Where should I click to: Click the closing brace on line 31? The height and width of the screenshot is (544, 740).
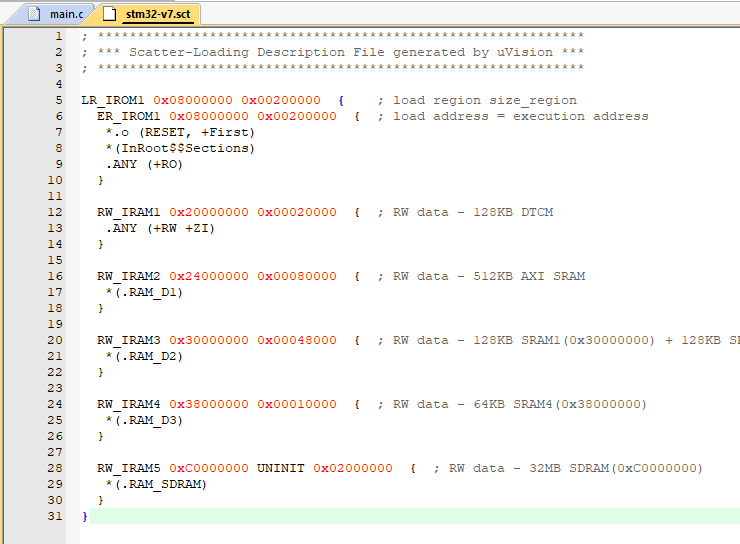pyautogui.click(x=85, y=516)
